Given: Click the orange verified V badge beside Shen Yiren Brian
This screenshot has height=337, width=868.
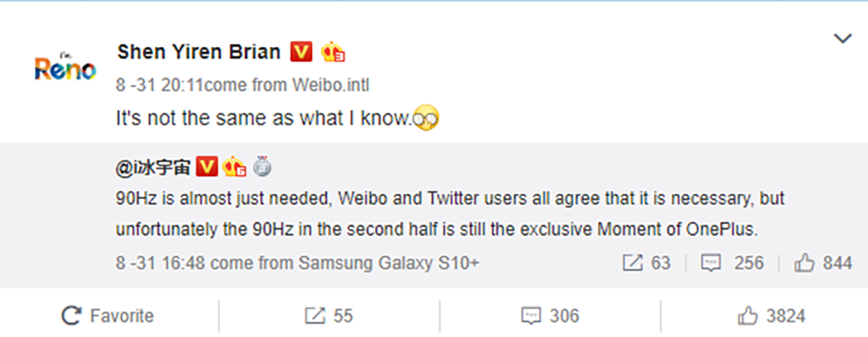Looking at the screenshot, I should (302, 52).
